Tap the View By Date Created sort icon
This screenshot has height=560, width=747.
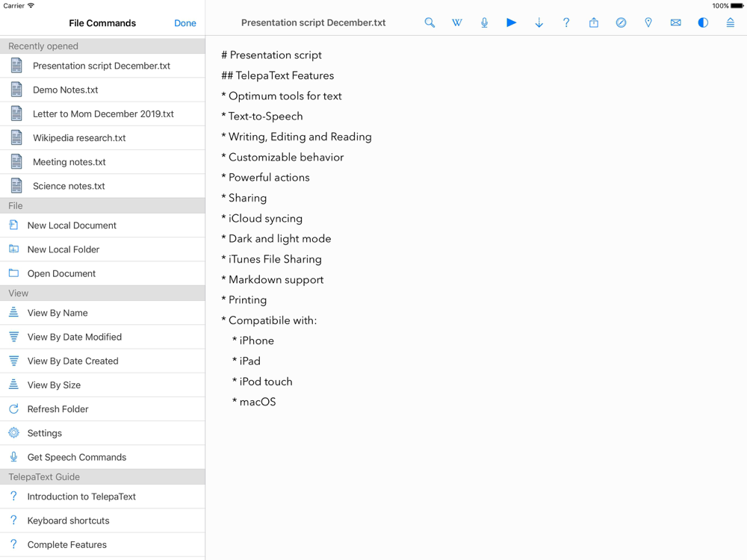tap(13, 361)
